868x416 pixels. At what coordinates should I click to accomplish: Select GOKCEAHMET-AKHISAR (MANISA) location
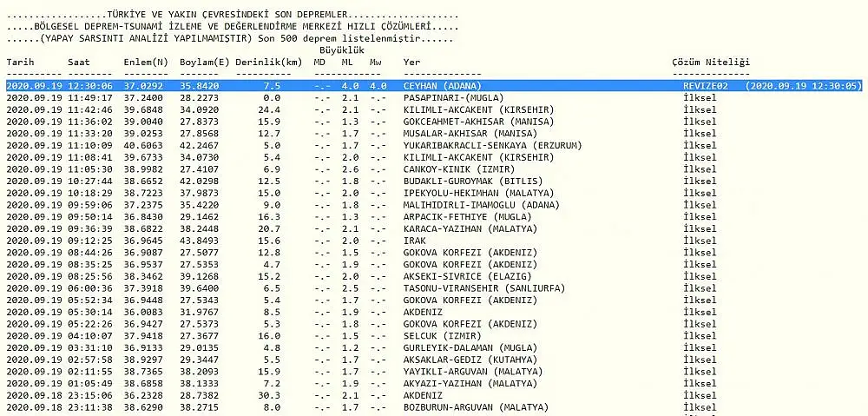[478, 122]
